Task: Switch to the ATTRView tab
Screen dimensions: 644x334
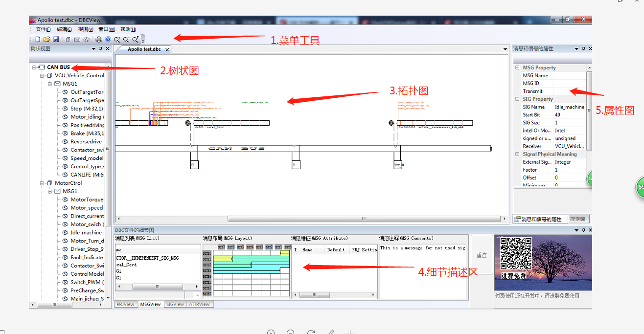Action: (x=200, y=304)
